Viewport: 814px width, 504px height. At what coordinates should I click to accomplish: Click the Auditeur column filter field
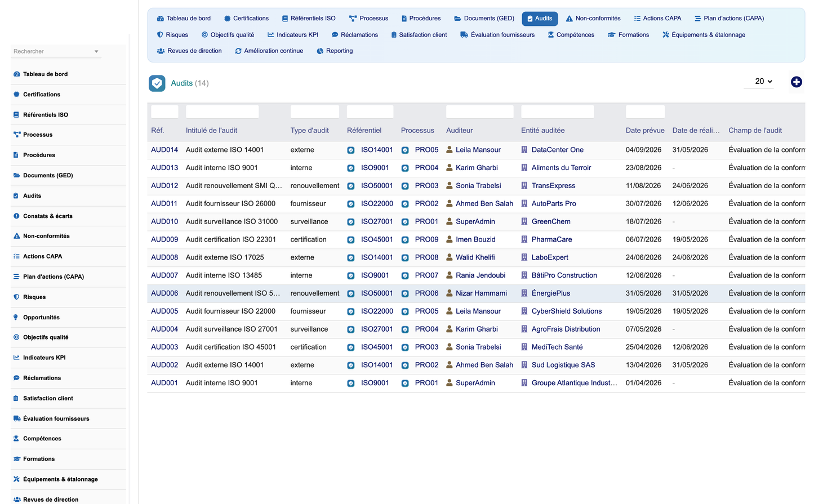tap(480, 111)
